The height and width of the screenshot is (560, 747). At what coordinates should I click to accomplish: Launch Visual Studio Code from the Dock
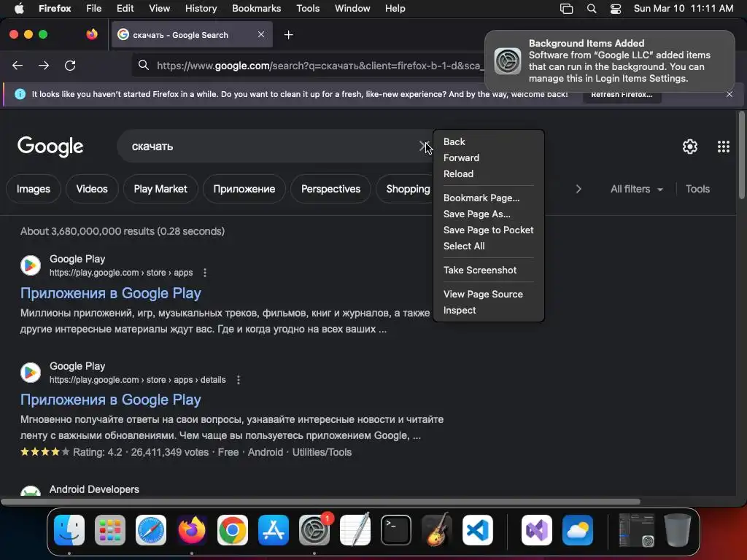click(478, 530)
